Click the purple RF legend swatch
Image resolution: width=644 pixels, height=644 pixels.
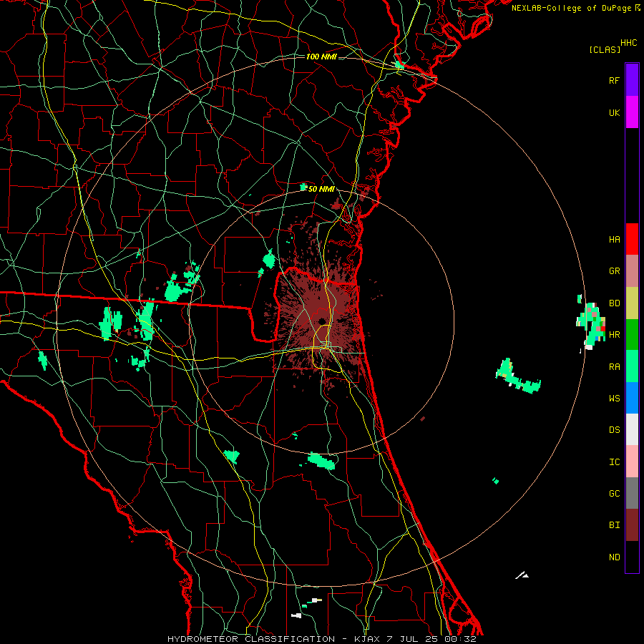point(632,80)
